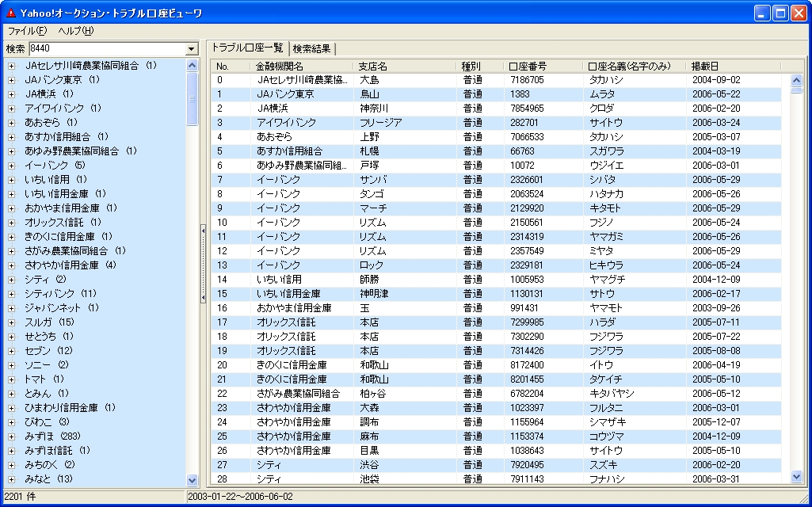
Task: Click the 柏ヶ谷 branch cell
Action: (373, 394)
